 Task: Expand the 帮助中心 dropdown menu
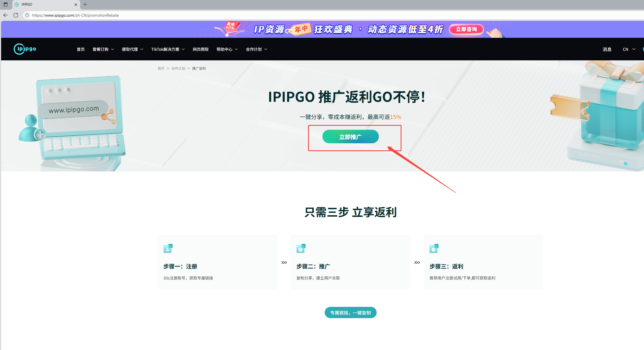click(x=227, y=49)
